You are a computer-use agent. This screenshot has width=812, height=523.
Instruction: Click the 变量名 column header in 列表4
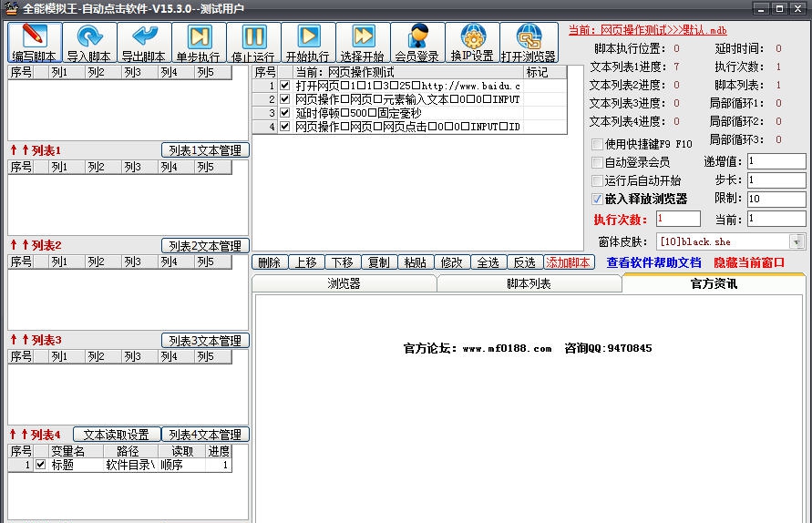pyautogui.click(x=76, y=451)
